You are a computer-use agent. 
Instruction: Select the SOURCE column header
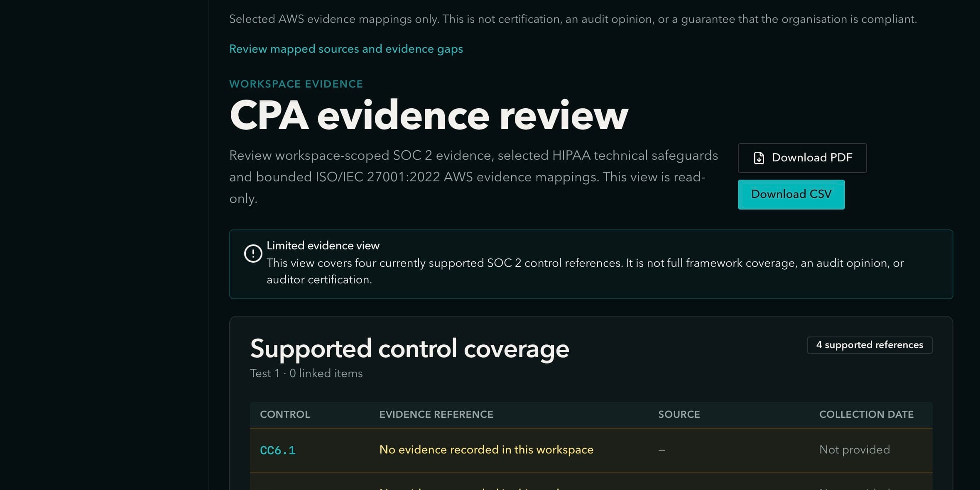[679, 414]
